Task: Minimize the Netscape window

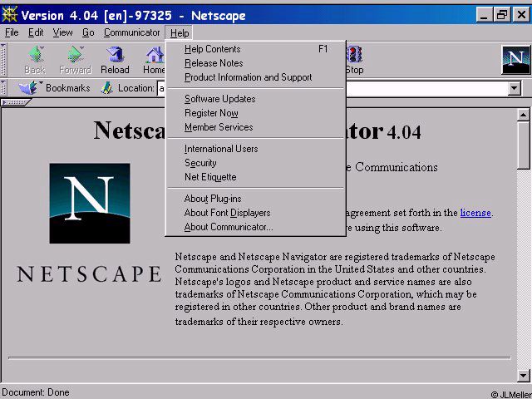Action: [485, 15]
